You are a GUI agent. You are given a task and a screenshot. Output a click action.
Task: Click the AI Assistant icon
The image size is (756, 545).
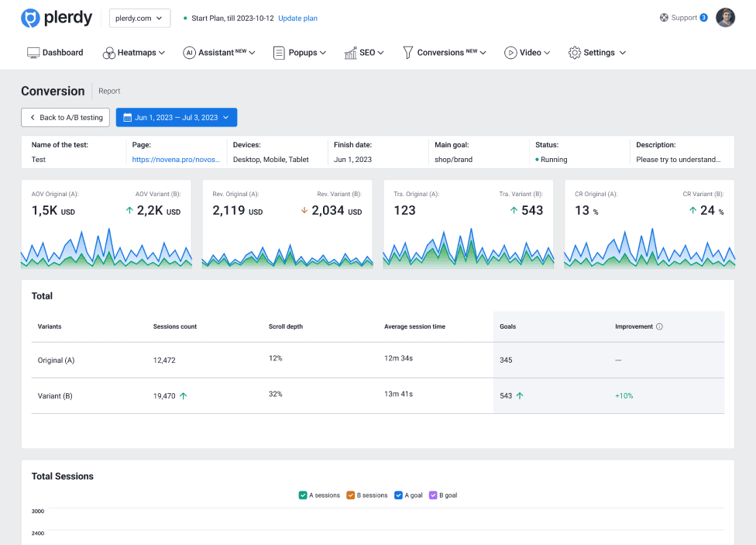(189, 53)
